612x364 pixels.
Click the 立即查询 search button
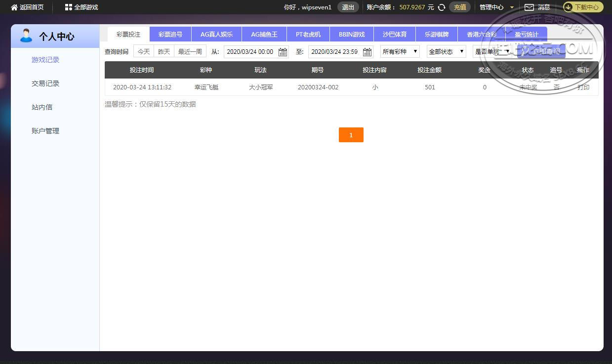click(541, 51)
